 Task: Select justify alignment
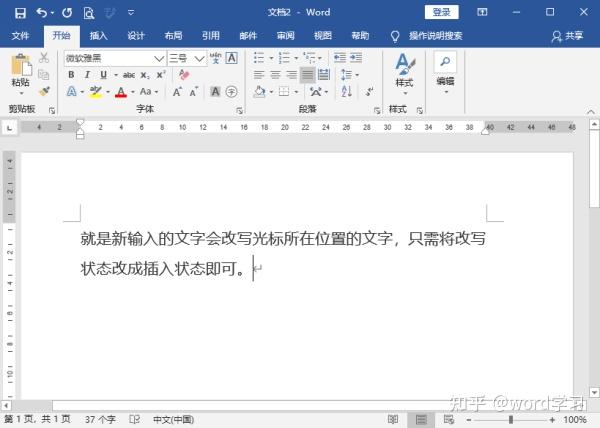click(307, 75)
